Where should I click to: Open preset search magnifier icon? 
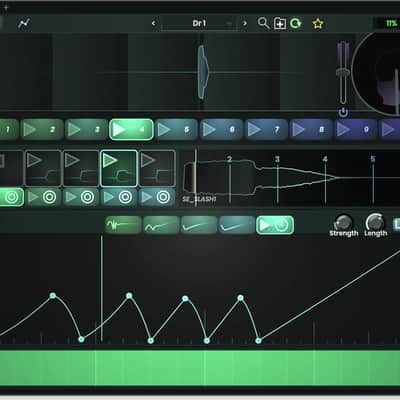coord(263,23)
